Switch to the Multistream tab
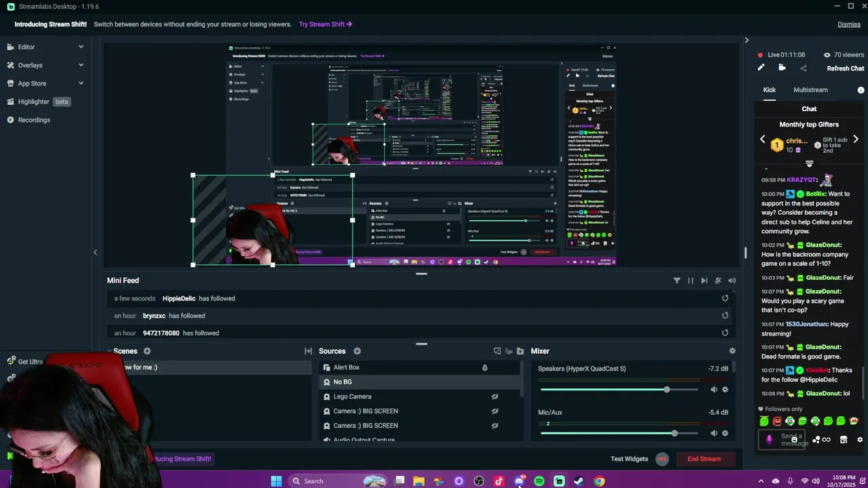 click(x=810, y=89)
